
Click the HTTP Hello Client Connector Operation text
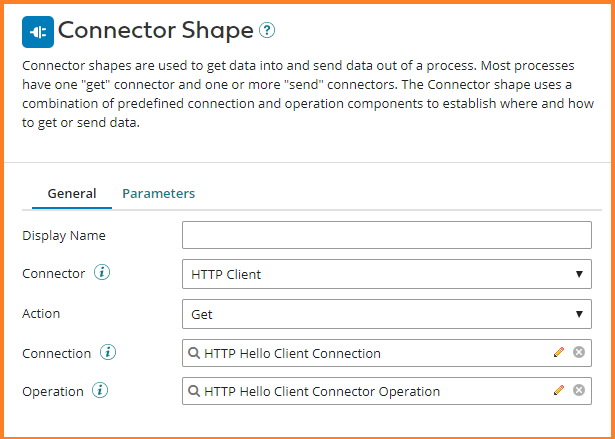(x=322, y=392)
